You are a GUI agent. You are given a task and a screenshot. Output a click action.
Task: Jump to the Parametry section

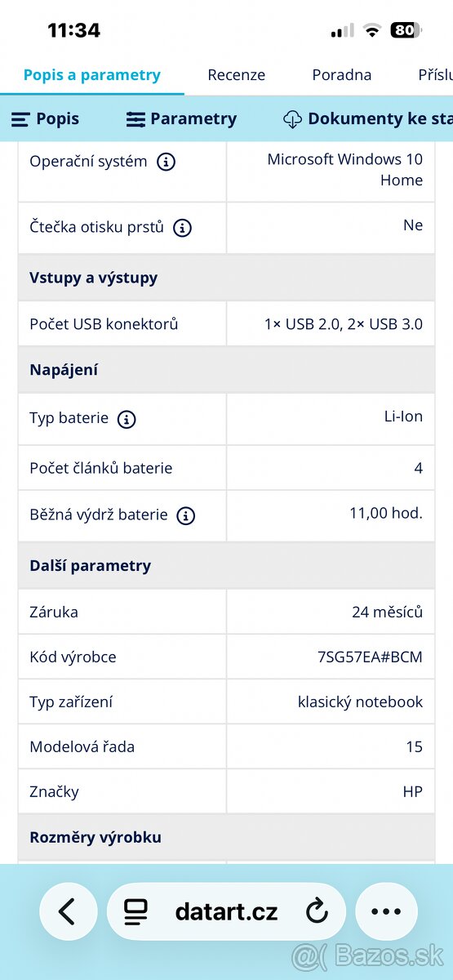tap(181, 119)
